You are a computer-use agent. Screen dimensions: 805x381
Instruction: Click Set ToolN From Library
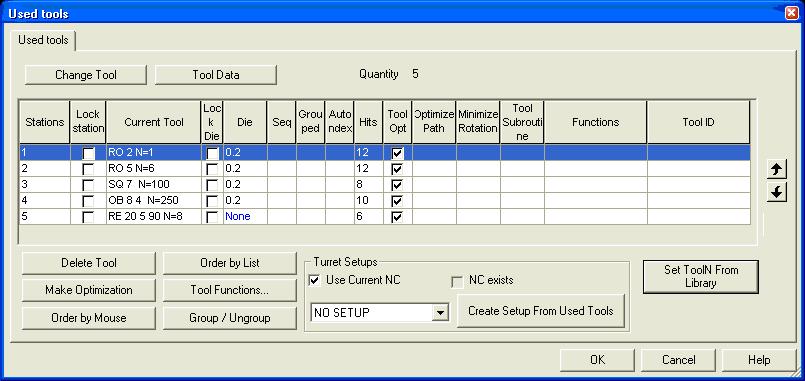[x=701, y=277]
